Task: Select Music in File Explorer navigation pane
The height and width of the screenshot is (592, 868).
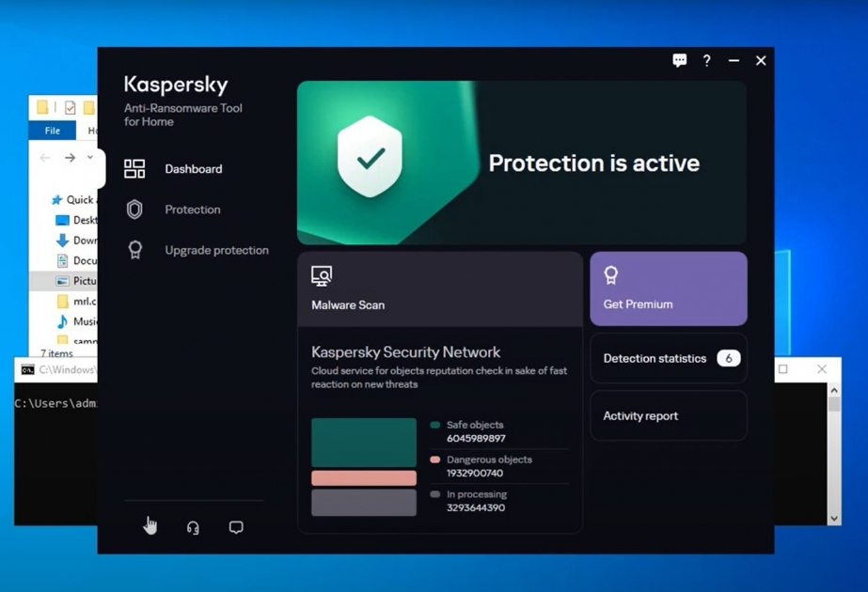Action: 77,321
